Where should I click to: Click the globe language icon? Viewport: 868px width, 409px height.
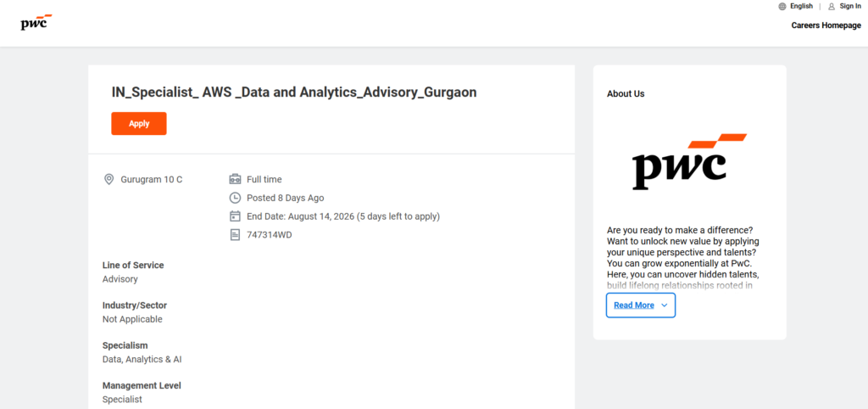pyautogui.click(x=782, y=6)
